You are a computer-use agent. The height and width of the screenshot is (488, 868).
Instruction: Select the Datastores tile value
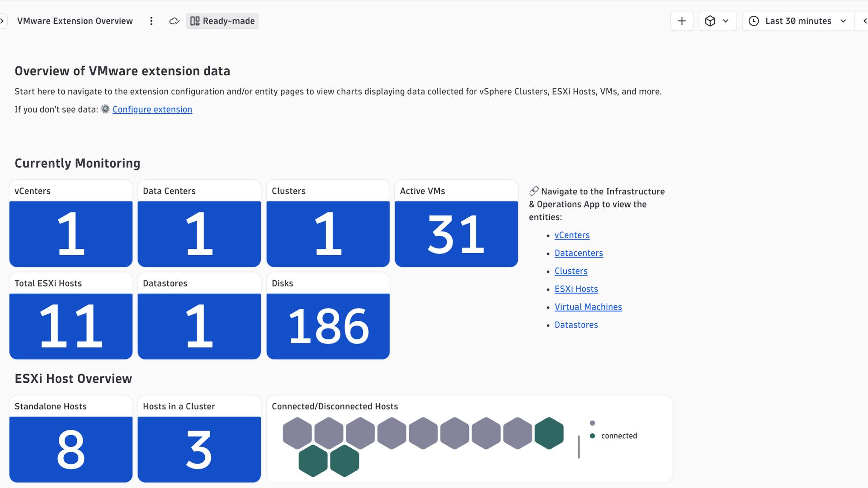(199, 326)
